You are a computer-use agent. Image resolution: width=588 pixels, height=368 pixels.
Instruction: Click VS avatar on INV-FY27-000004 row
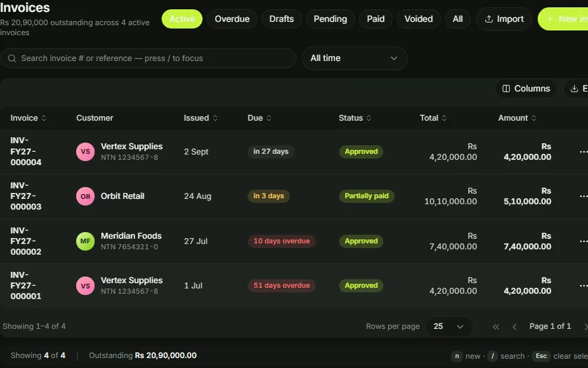click(85, 152)
